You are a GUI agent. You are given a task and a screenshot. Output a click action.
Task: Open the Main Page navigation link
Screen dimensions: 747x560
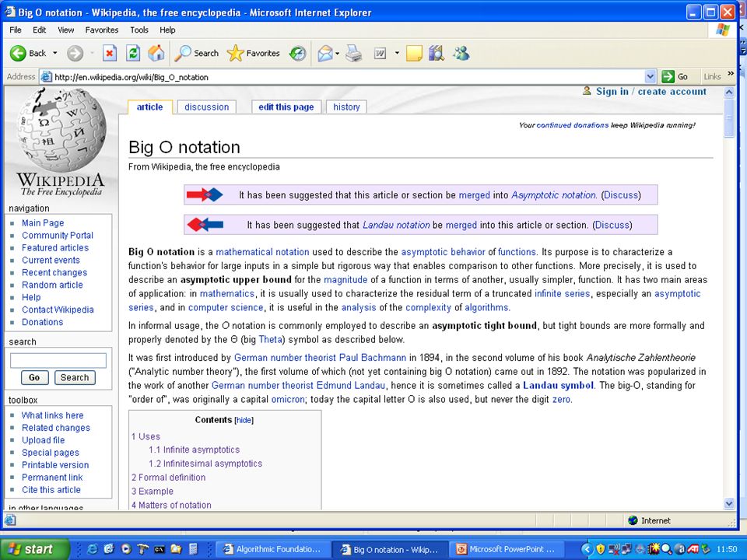coord(43,223)
